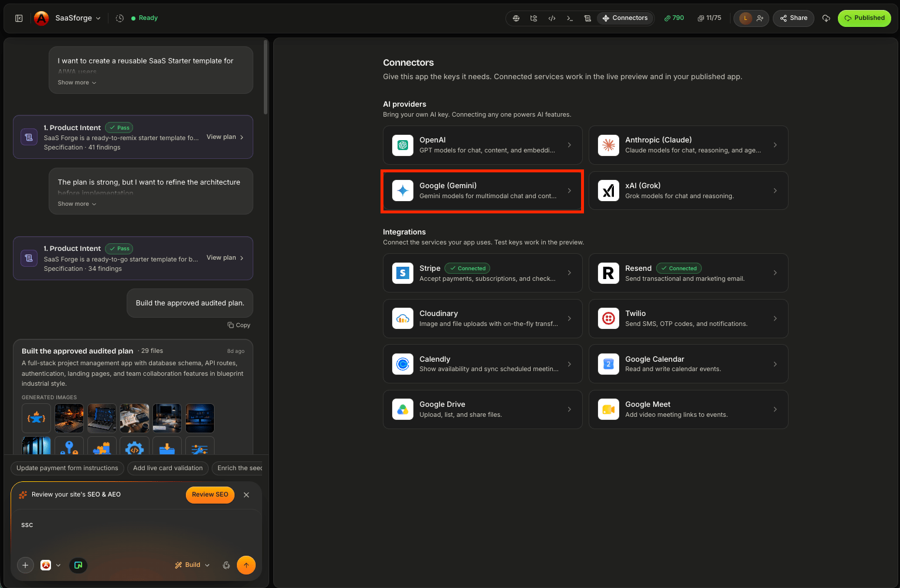Click the user avatar labeled L
Screen dimensions: 900x588
pyautogui.click(x=745, y=18)
